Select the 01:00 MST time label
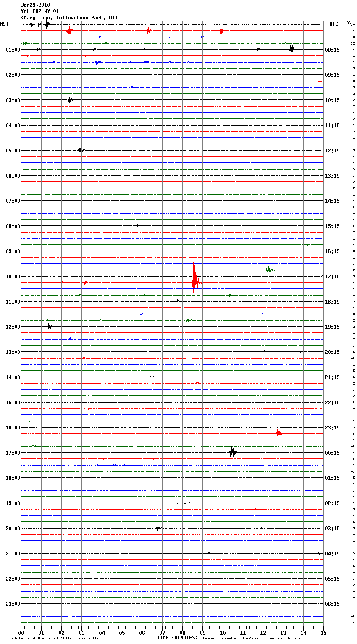 pyautogui.click(x=13, y=50)
